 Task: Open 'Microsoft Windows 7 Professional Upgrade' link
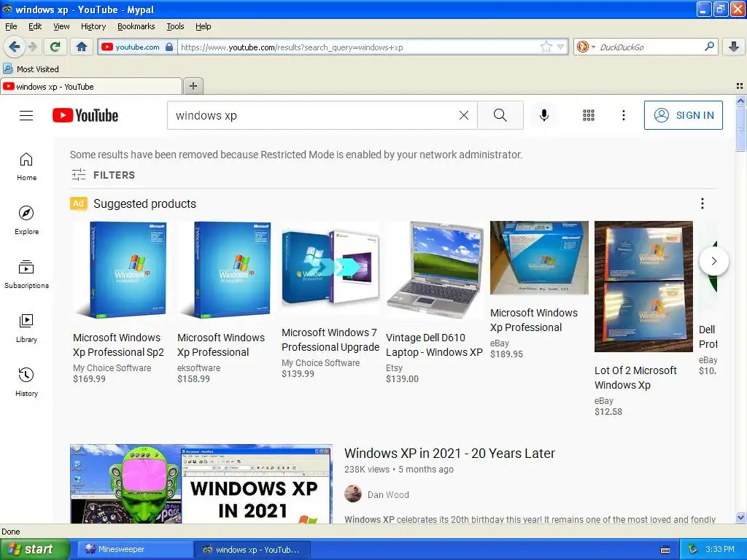tap(330, 340)
